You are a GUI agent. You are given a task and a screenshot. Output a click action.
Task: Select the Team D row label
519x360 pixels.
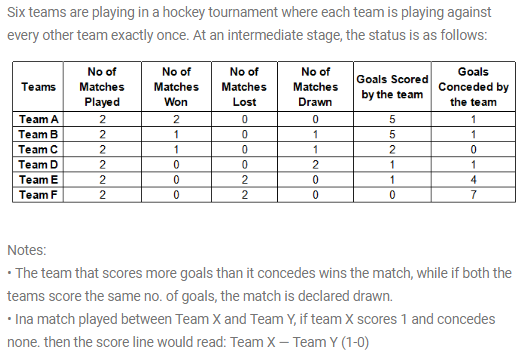click(38, 164)
